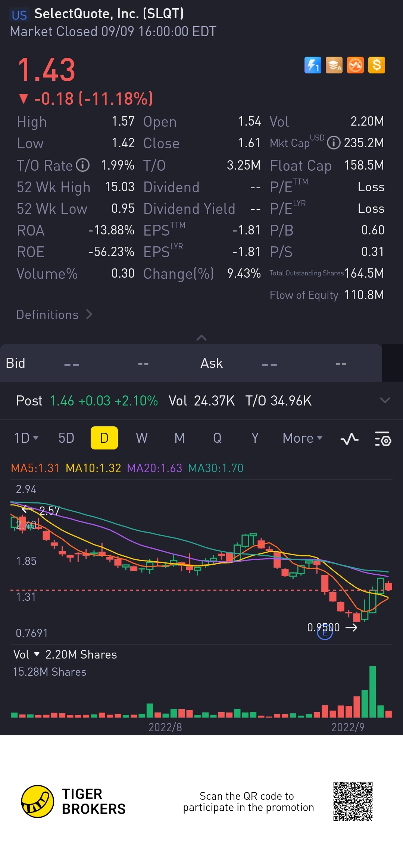Switch to the 5D chart tab
Screen dimensions: 403x868
[x=66, y=438]
